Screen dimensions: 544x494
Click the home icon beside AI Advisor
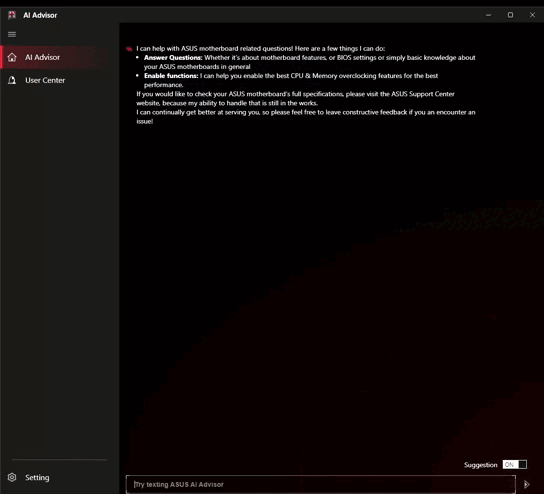[12, 57]
